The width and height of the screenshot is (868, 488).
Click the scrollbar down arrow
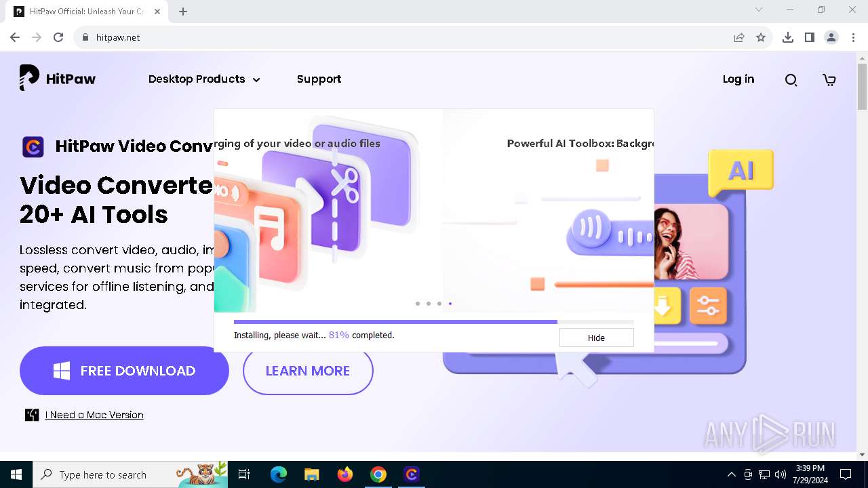click(x=862, y=455)
